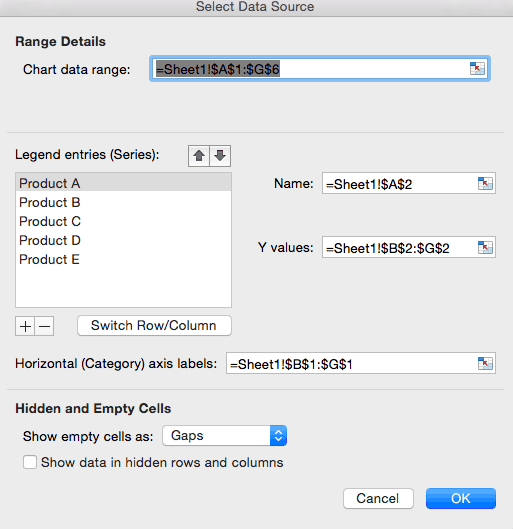
Task: Select Product E in the series list
Action: click(123, 259)
